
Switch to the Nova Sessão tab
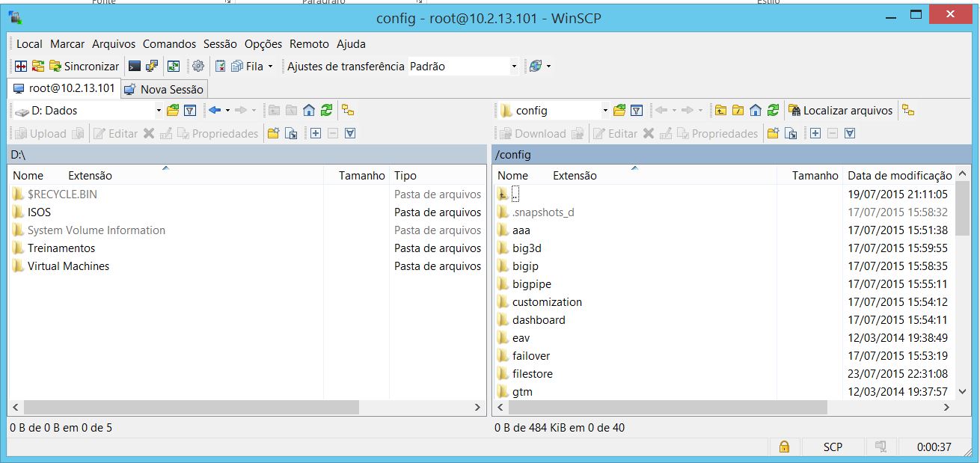(164, 89)
